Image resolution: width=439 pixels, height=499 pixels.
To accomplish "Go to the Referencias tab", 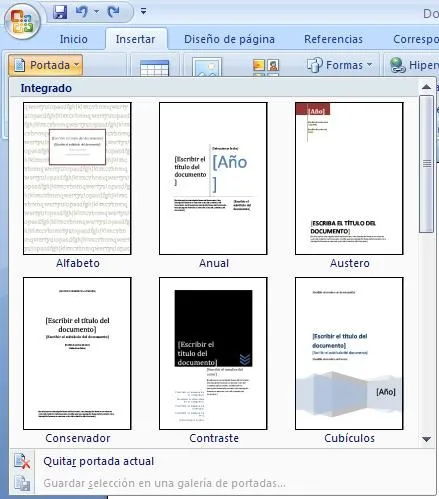I will [x=333, y=39].
